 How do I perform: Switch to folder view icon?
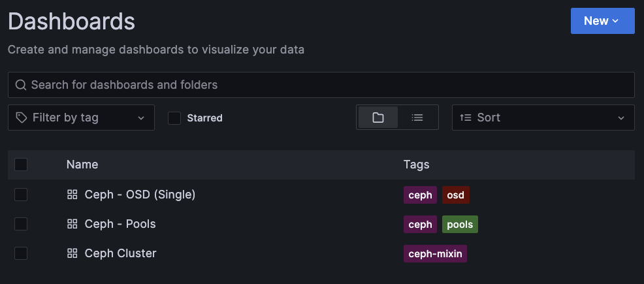coord(378,118)
